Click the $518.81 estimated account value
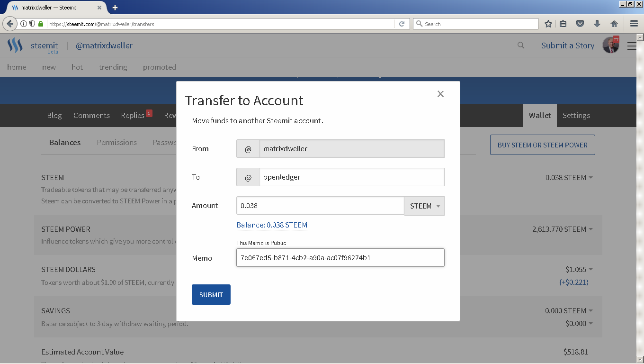The image size is (644, 364). coord(576,352)
